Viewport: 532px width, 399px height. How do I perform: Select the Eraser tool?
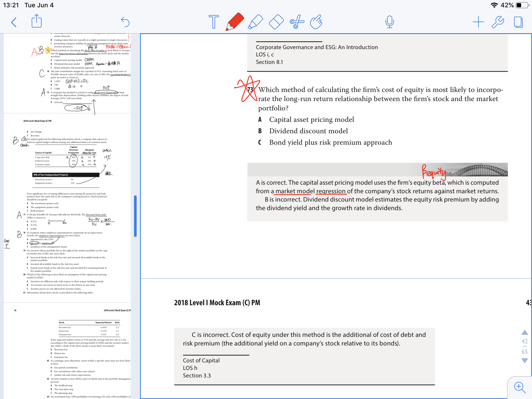click(x=276, y=22)
